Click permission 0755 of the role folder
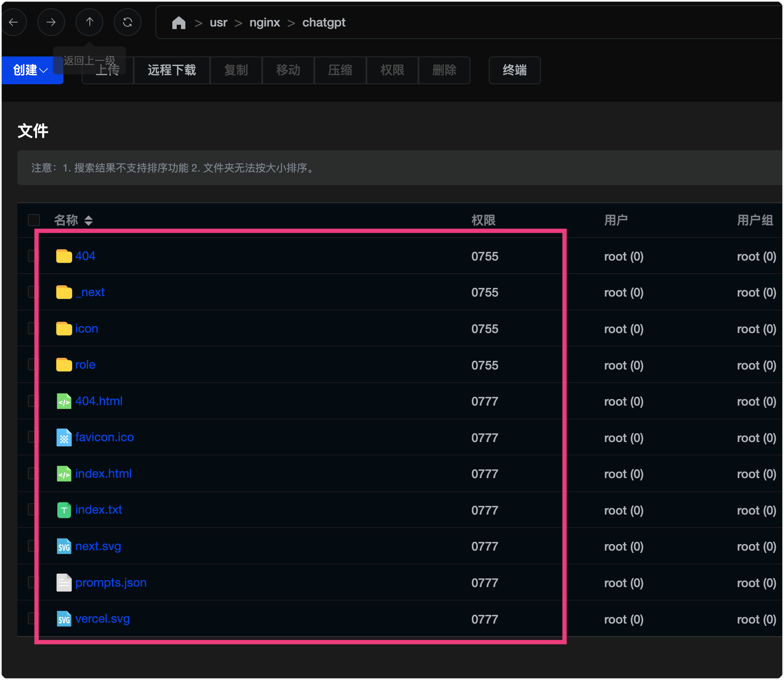 (x=485, y=366)
